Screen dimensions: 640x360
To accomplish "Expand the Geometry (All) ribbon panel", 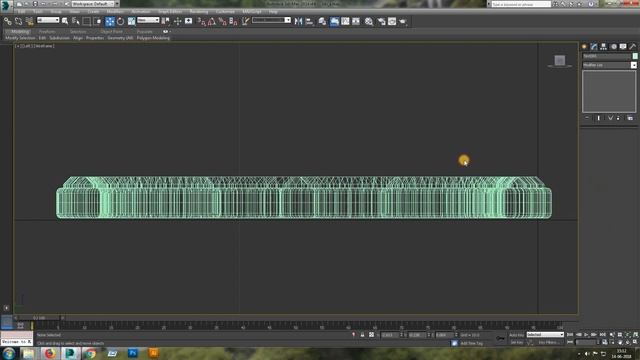I will pos(120,38).
